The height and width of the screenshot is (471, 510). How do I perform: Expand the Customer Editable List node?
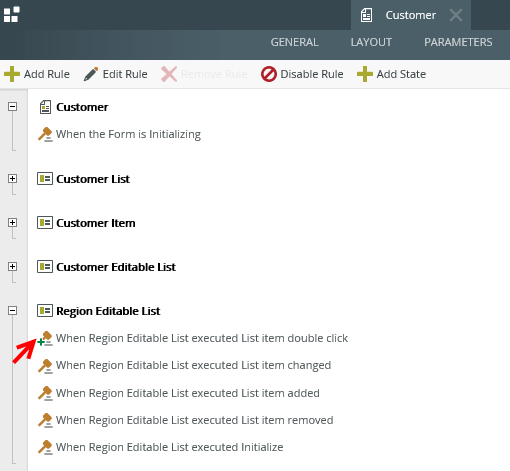coord(12,267)
